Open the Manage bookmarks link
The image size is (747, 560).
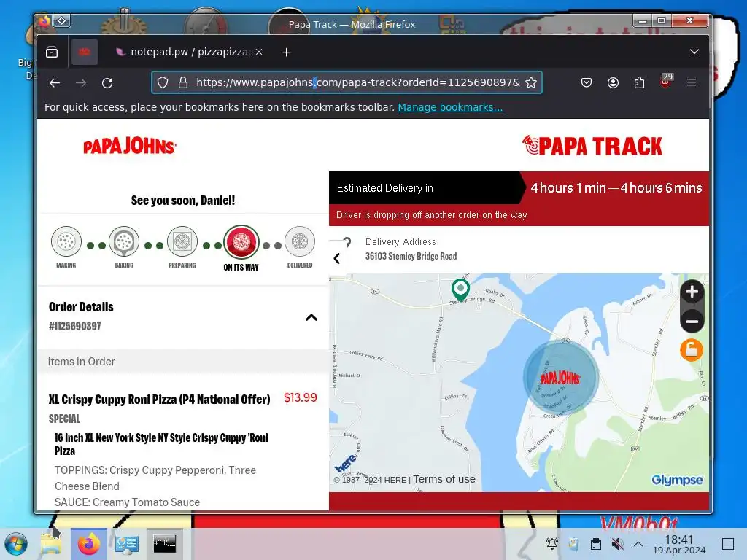click(x=450, y=108)
